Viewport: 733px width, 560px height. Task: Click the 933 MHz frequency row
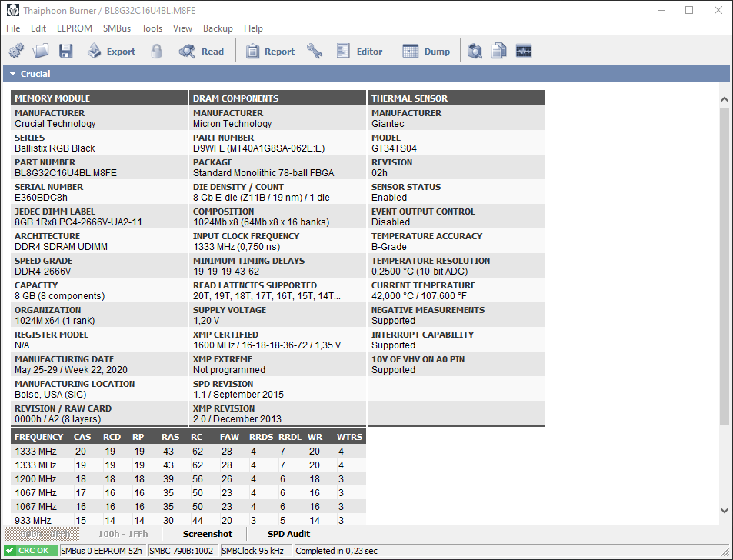coord(188,520)
